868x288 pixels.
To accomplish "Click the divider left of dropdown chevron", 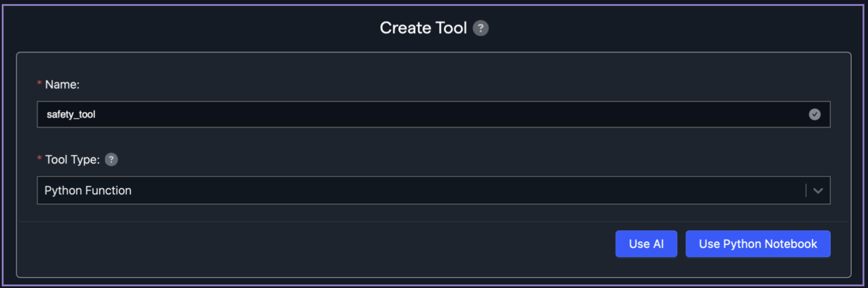I will point(805,191).
